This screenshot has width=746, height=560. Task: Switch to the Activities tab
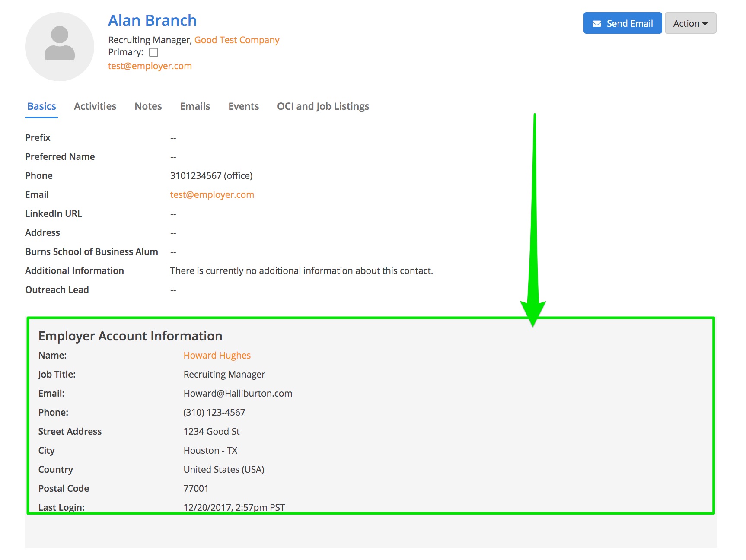pyautogui.click(x=95, y=106)
